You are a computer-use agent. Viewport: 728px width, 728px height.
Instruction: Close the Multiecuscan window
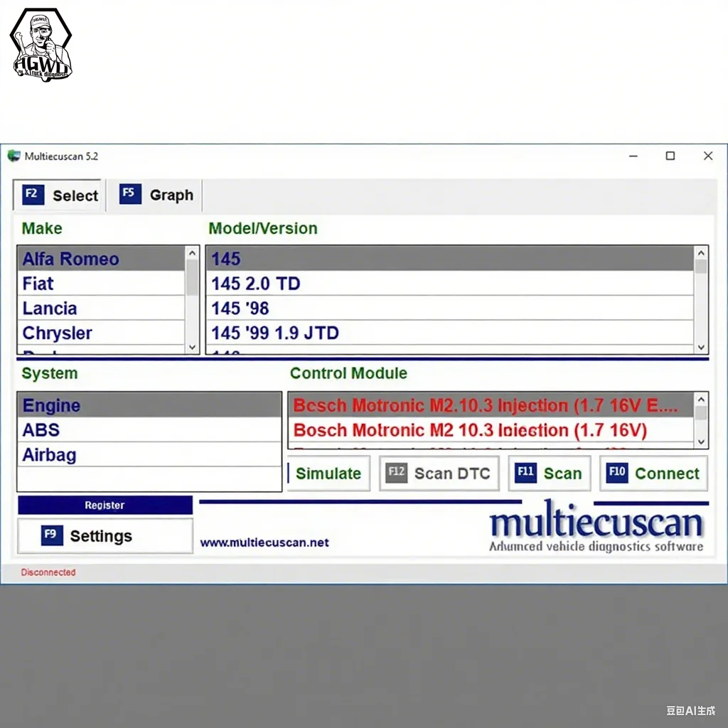[x=708, y=156]
